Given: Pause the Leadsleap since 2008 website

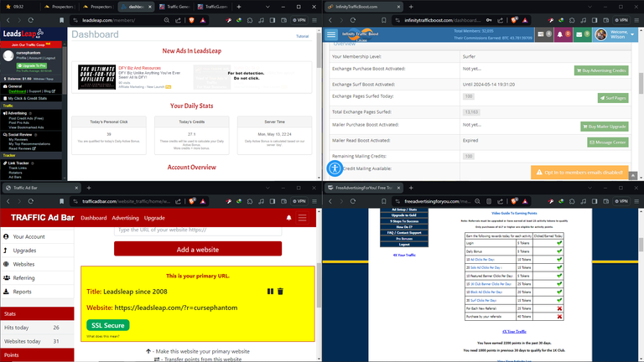Looking at the screenshot, I should 270,292.
